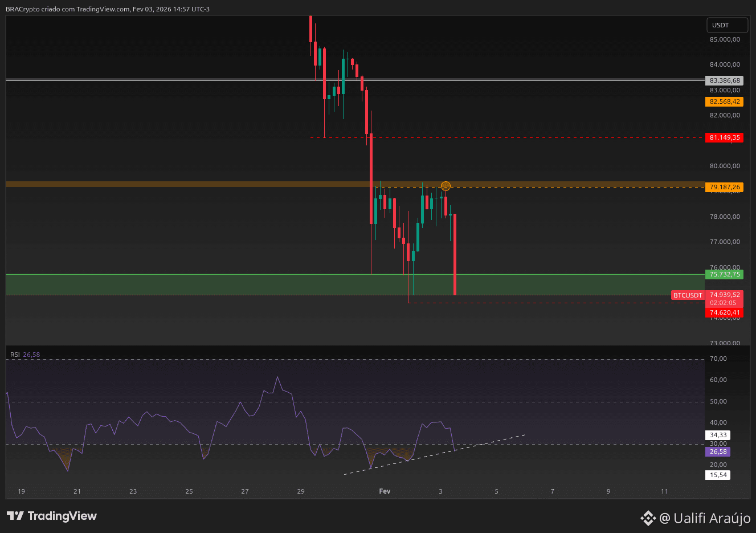756x533 pixels.
Task: Click the 70,00 RSI axis value
Action: 718,359
